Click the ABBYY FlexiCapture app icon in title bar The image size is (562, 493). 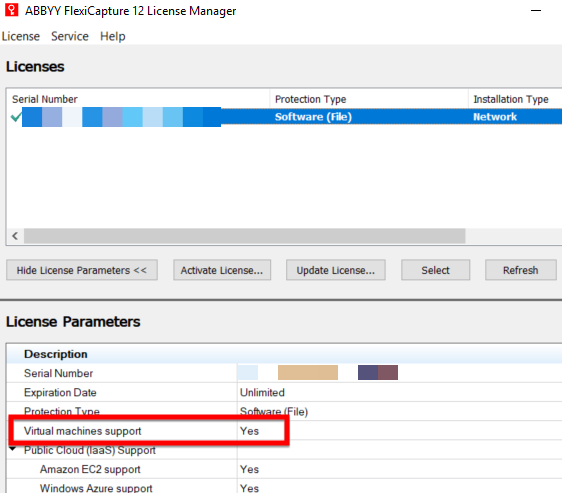point(11,10)
